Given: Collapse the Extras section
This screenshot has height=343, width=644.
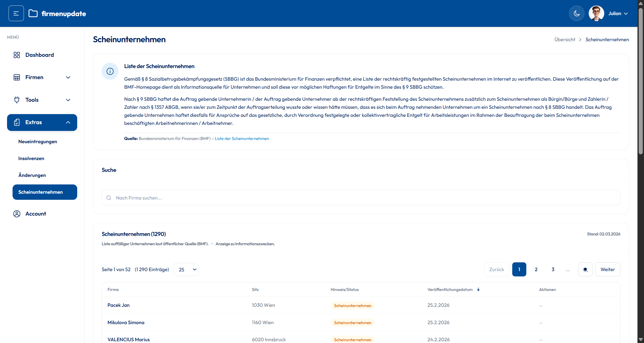Looking at the screenshot, I should pos(68,122).
